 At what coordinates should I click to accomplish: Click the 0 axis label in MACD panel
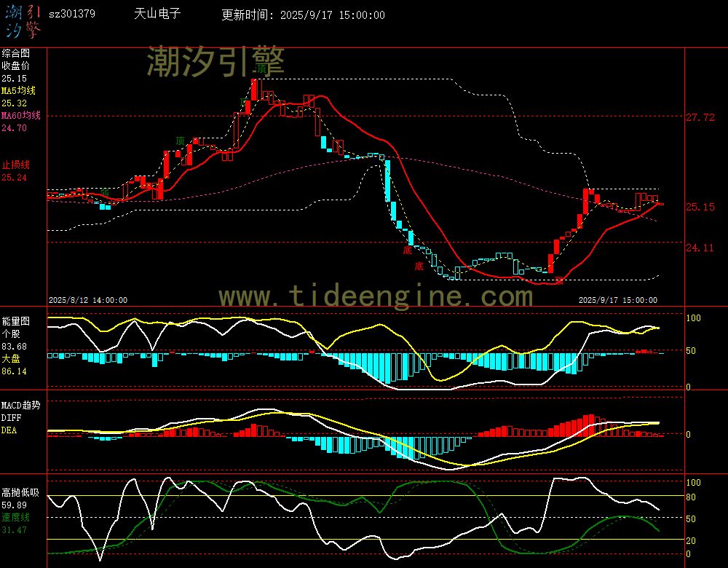[x=689, y=435]
